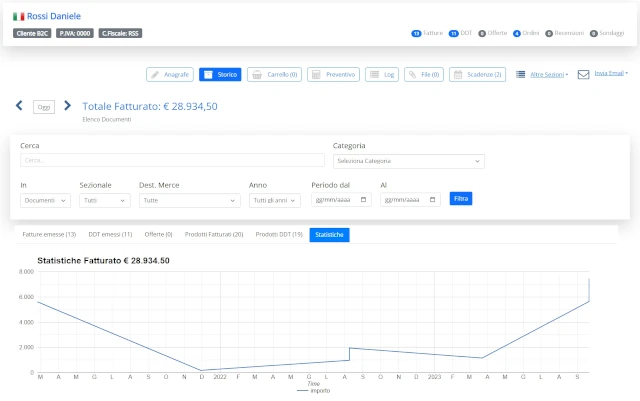Open the Anno Tutti gli anni dropdown
640x401 pixels.
(275, 200)
